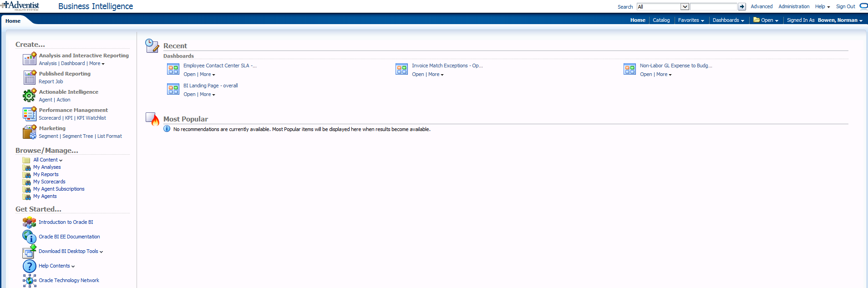
Task: Click the Introduction to Oracle BI icon
Action: pos(30,222)
